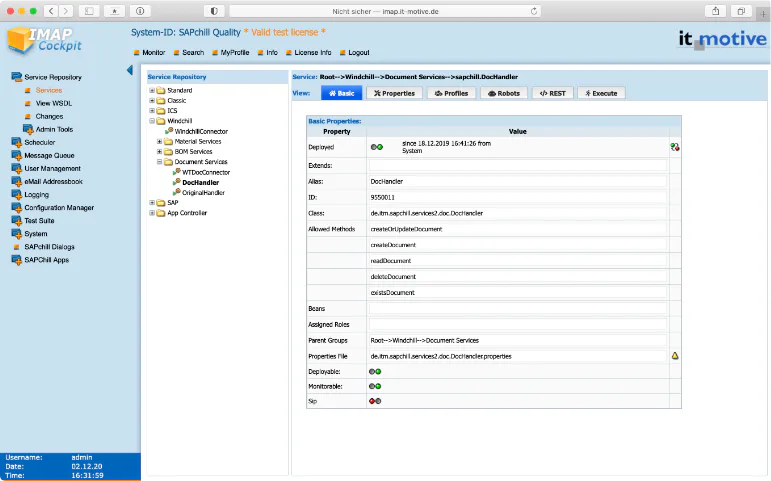Click warning icon beside Properties File

coord(675,356)
